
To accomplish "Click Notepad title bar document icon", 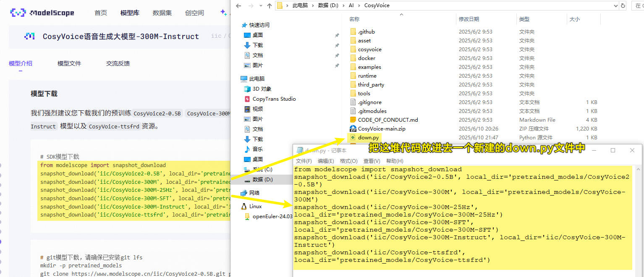I will tap(300, 150).
